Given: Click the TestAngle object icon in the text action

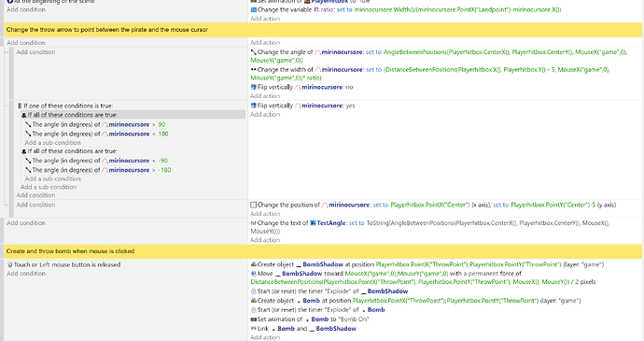Looking at the screenshot, I should click(x=313, y=223).
